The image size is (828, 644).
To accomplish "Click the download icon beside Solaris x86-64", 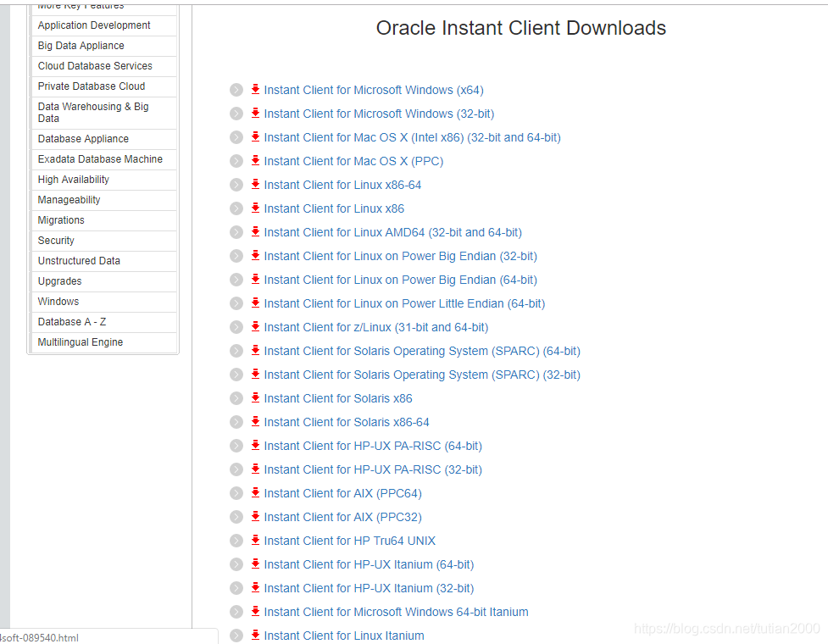I will coord(256,422).
